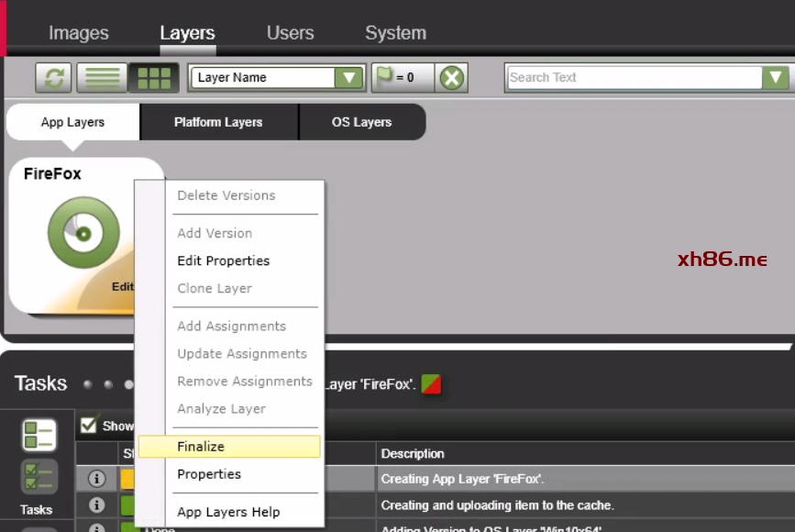Select Edit Properties in the context menu

click(x=223, y=260)
